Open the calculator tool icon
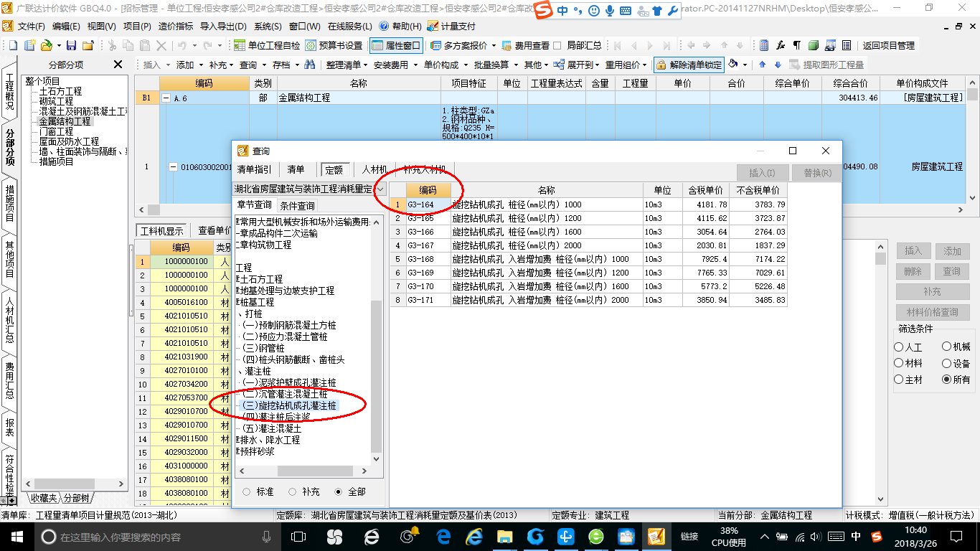The width and height of the screenshot is (980, 551). [x=765, y=45]
